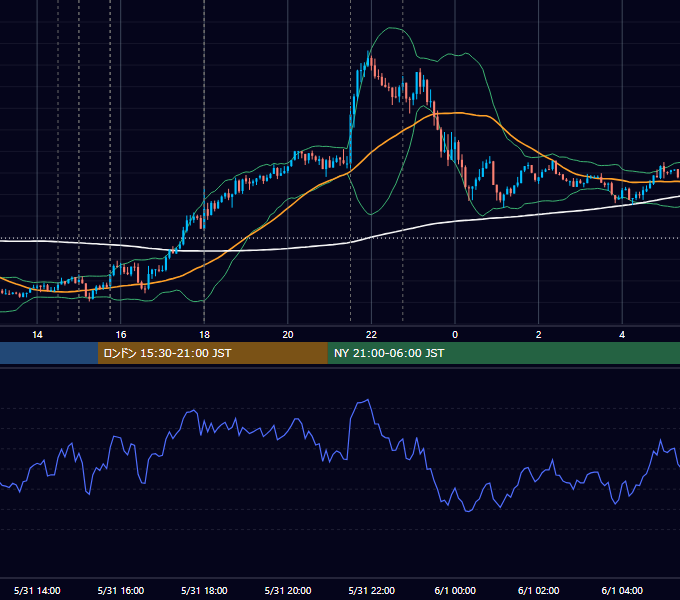Click the 5/31 18:00 date label
The image size is (680, 600).
click(x=204, y=590)
